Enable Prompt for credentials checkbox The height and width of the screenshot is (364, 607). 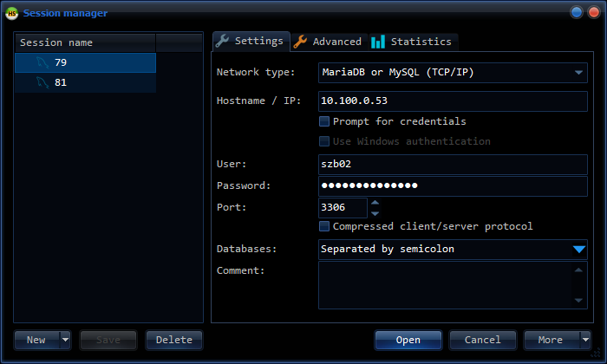tap(324, 121)
